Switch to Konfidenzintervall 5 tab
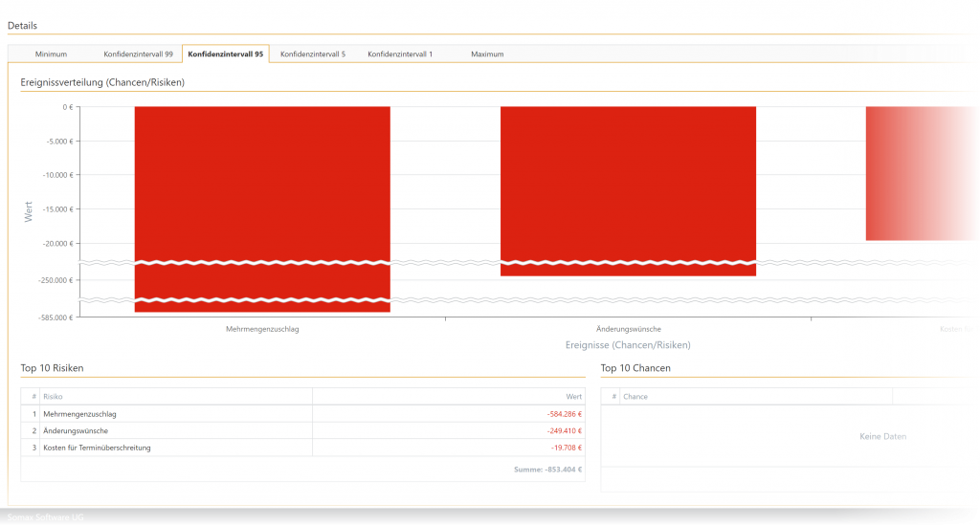Image resolution: width=980 pixels, height=525 pixels. point(313,55)
